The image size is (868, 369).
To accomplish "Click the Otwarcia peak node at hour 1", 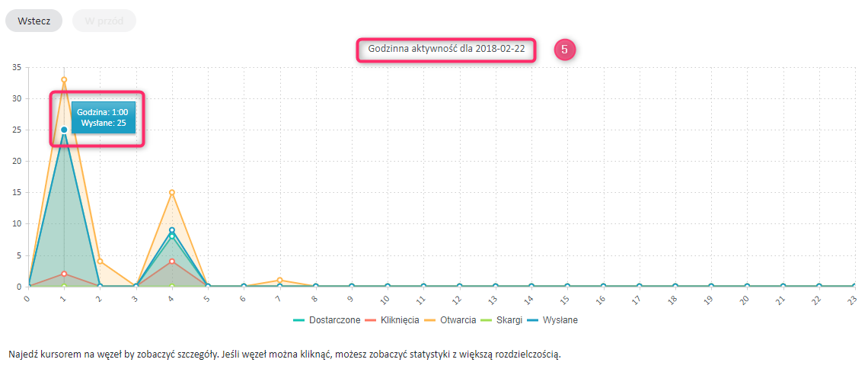I will (64, 79).
